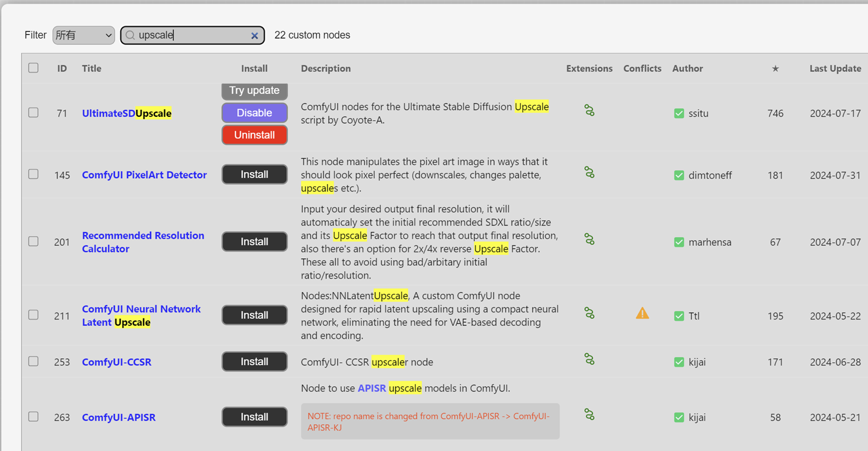Install Recommended Resolution Calculator
The width and height of the screenshot is (868, 451).
click(255, 241)
